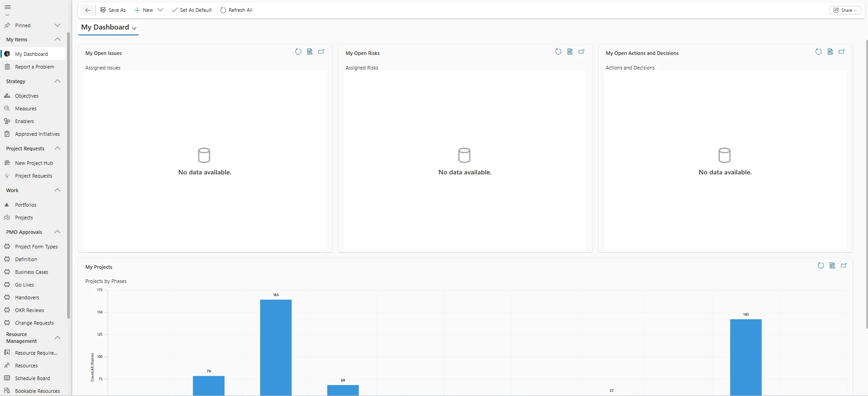Open Bookable Resources in the sidebar
The width and height of the screenshot is (868, 396).
[x=33, y=391]
